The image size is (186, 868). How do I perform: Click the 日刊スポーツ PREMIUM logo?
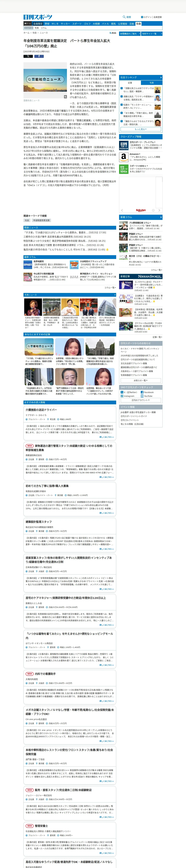(x=124, y=145)
